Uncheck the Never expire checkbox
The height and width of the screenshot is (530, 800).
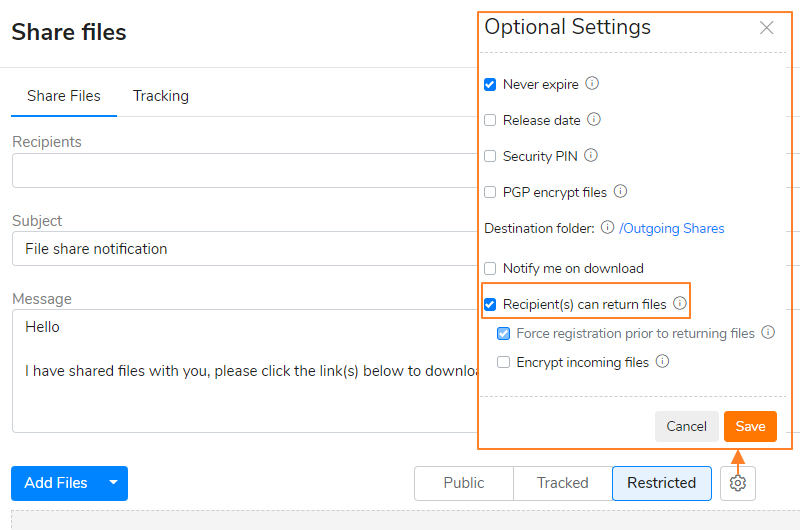(x=490, y=84)
